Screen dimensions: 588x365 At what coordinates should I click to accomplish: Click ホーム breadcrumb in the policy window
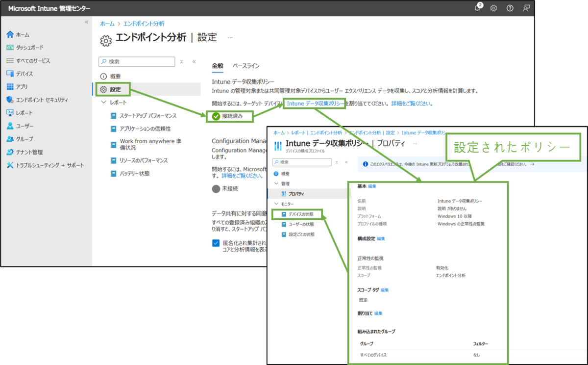(279, 133)
